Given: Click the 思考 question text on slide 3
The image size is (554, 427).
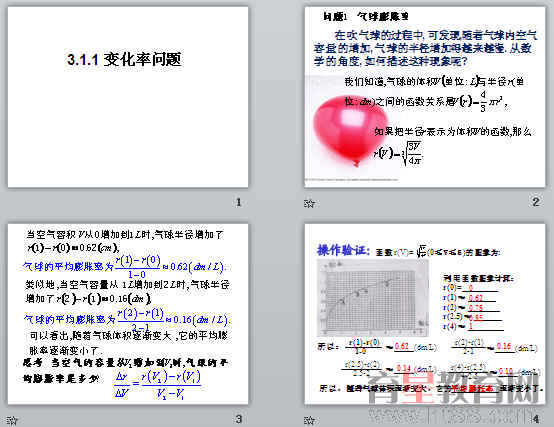Looking at the screenshot, I should click(x=125, y=370).
